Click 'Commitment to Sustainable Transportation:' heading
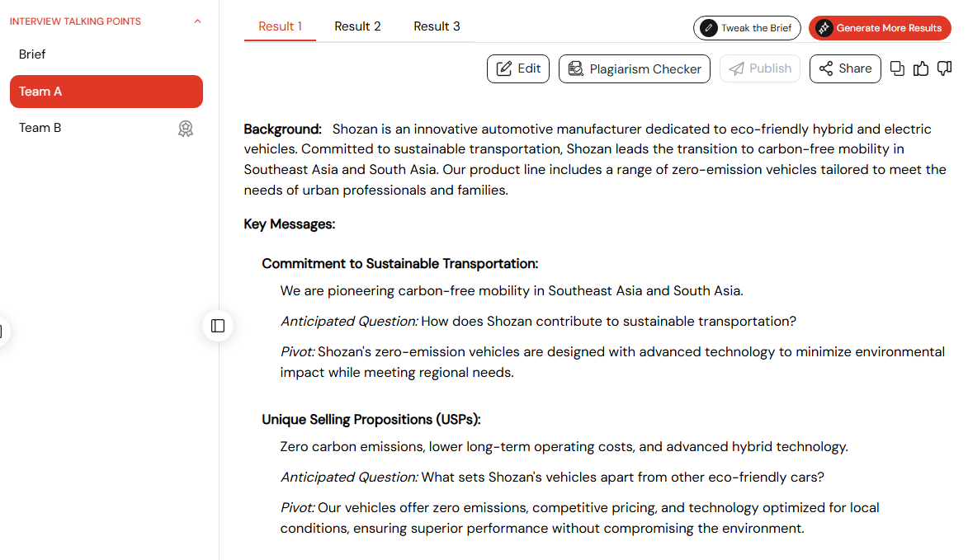968x560 pixels. point(400,263)
